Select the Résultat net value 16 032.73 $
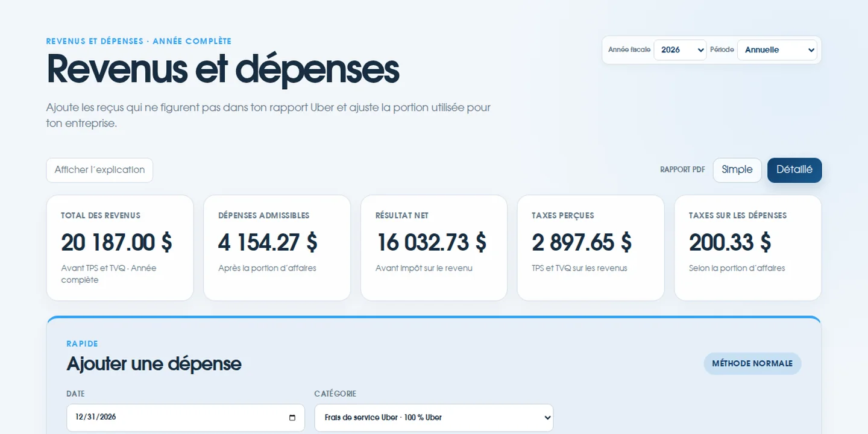The image size is (868, 434). (432, 242)
